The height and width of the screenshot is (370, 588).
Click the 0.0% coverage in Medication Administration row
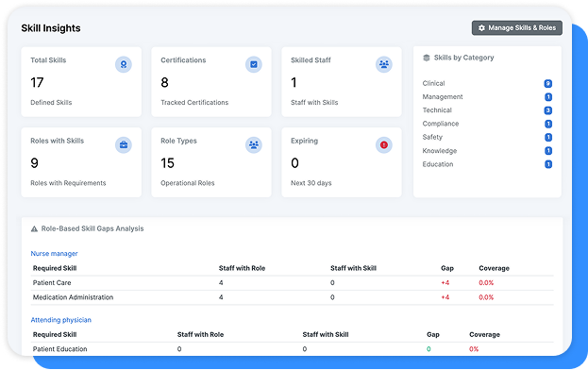coord(486,297)
